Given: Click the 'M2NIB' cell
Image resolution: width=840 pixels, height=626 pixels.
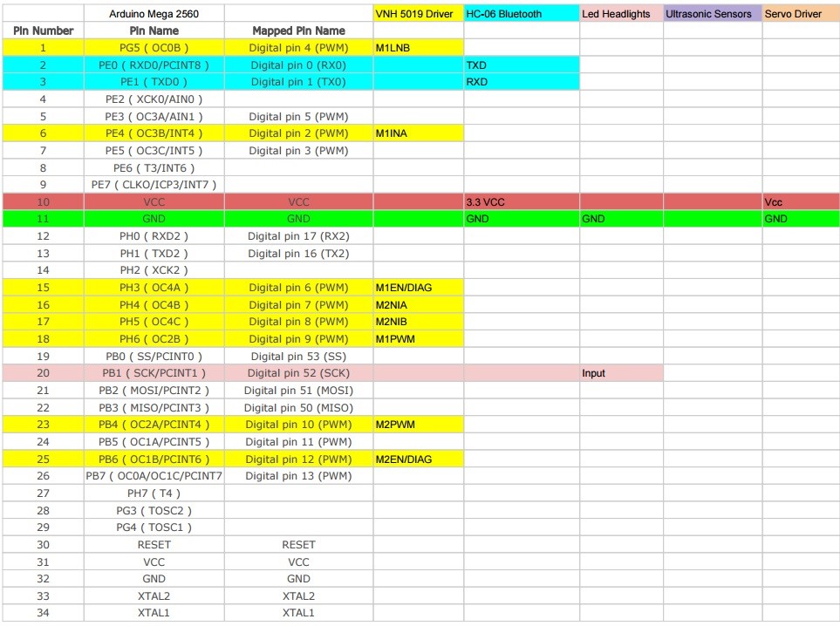Looking at the screenshot, I should pos(419,322).
